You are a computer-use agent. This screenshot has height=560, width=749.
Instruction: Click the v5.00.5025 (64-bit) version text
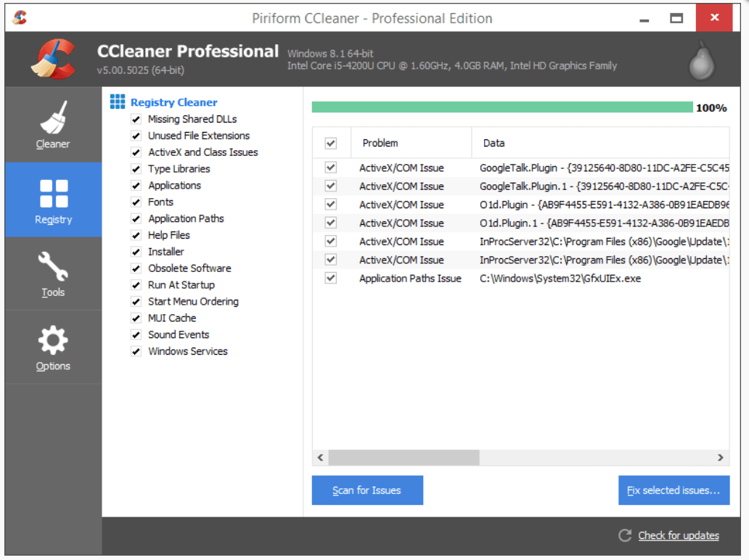(141, 70)
